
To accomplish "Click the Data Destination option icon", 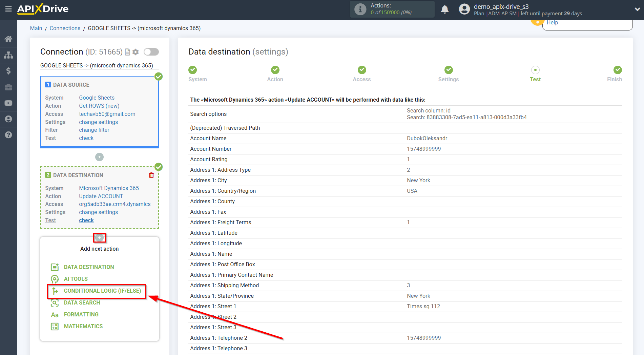I will [x=55, y=267].
